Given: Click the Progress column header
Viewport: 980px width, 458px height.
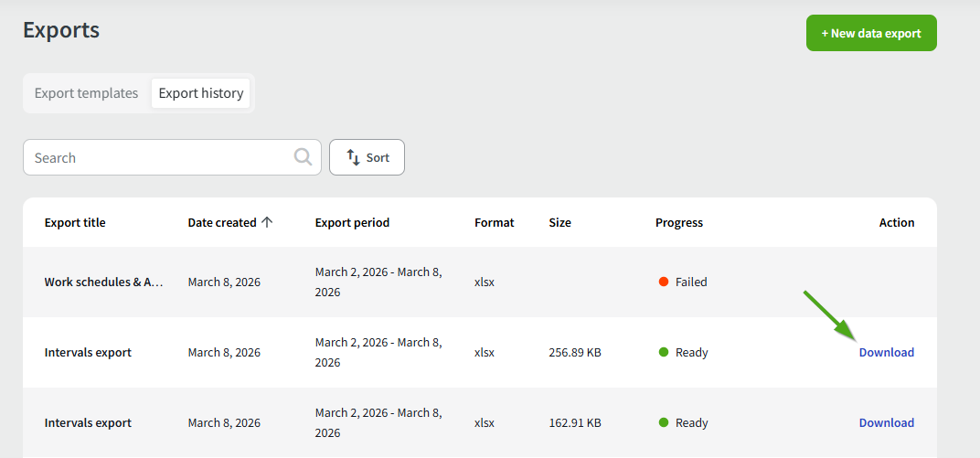Looking at the screenshot, I should pyautogui.click(x=678, y=222).
